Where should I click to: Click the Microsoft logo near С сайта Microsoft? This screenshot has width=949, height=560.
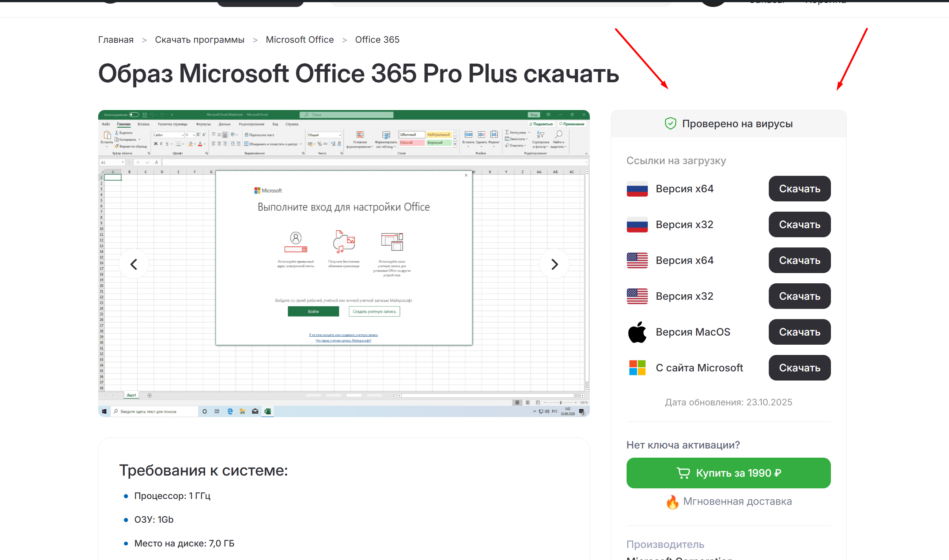[637, 368]
